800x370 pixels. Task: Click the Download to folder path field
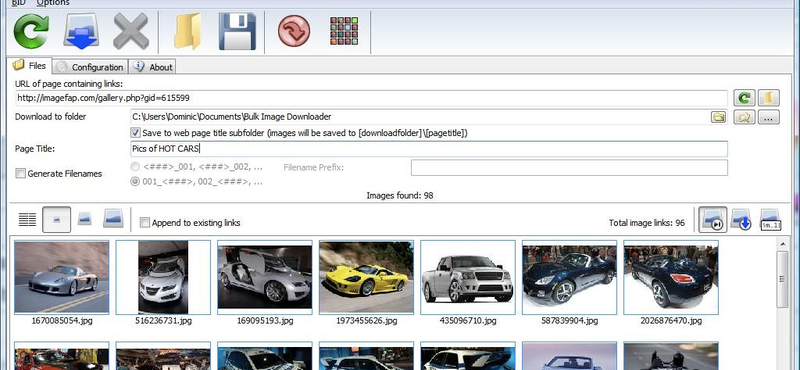[x=421, y=117]
